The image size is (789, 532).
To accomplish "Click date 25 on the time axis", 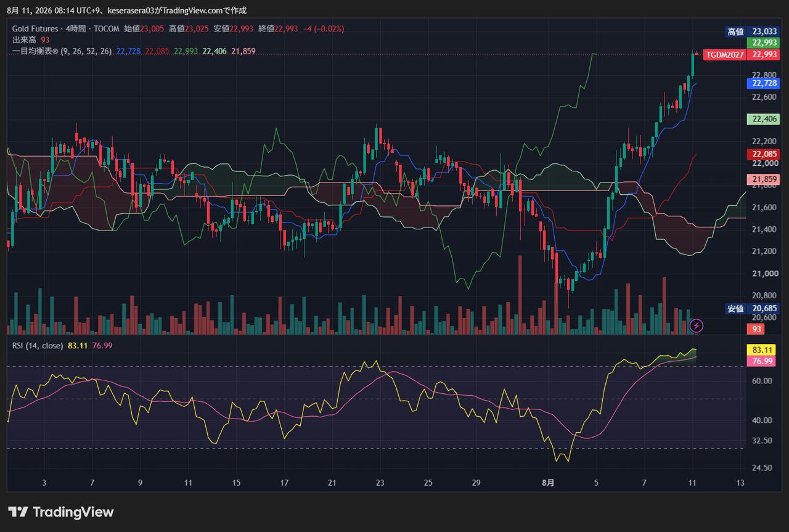I will click(x=428, y=483).
